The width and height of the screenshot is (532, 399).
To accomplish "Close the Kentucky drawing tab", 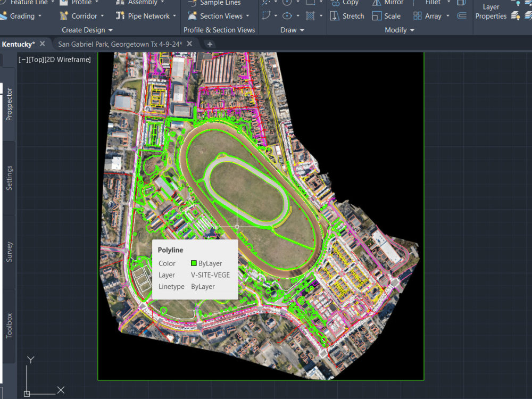I will tap(43, 44).
